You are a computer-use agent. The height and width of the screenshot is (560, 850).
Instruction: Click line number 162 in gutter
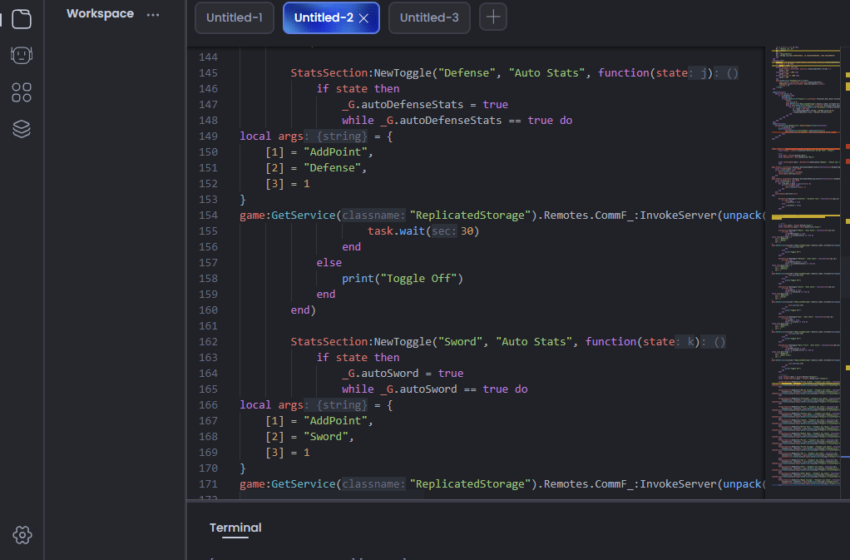[x=208, y=342]
